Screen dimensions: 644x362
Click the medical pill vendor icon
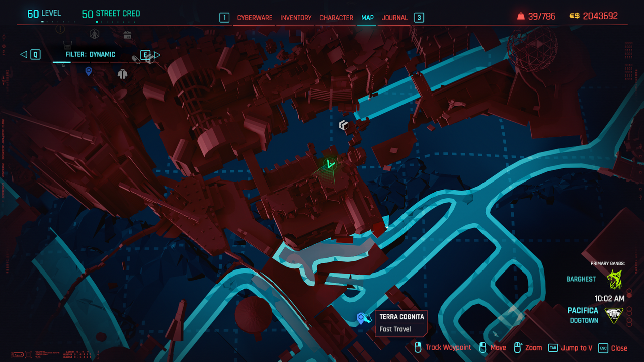coord(136,60)
